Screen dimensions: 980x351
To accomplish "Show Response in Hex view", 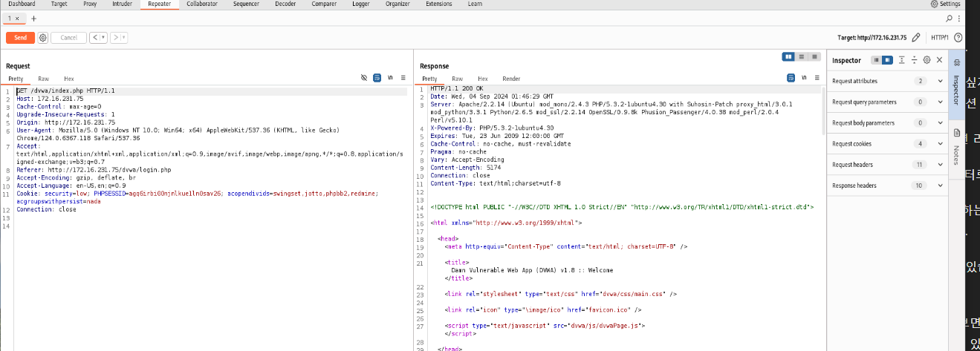I will pyautogui.click(x=482, y=79).
